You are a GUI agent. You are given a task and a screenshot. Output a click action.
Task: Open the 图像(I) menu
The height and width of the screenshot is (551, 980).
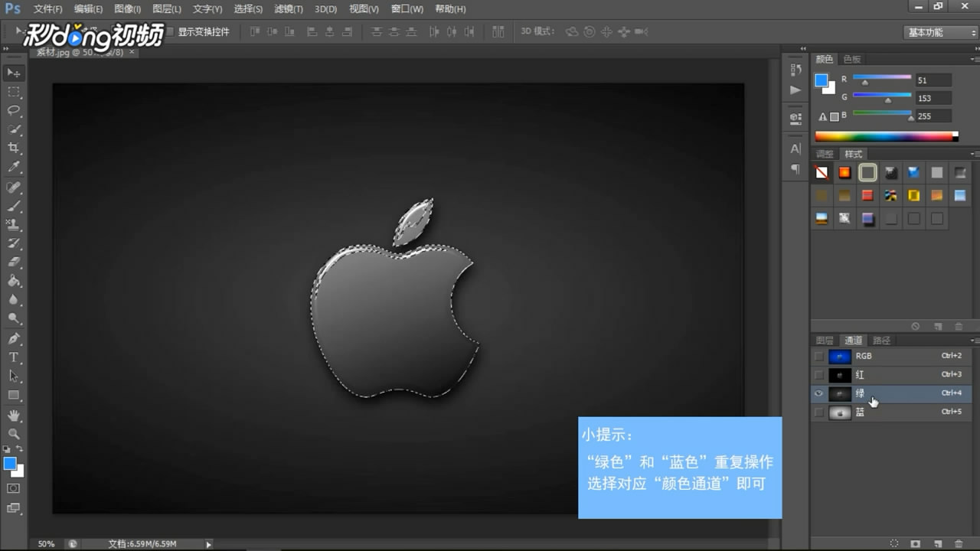127,9
